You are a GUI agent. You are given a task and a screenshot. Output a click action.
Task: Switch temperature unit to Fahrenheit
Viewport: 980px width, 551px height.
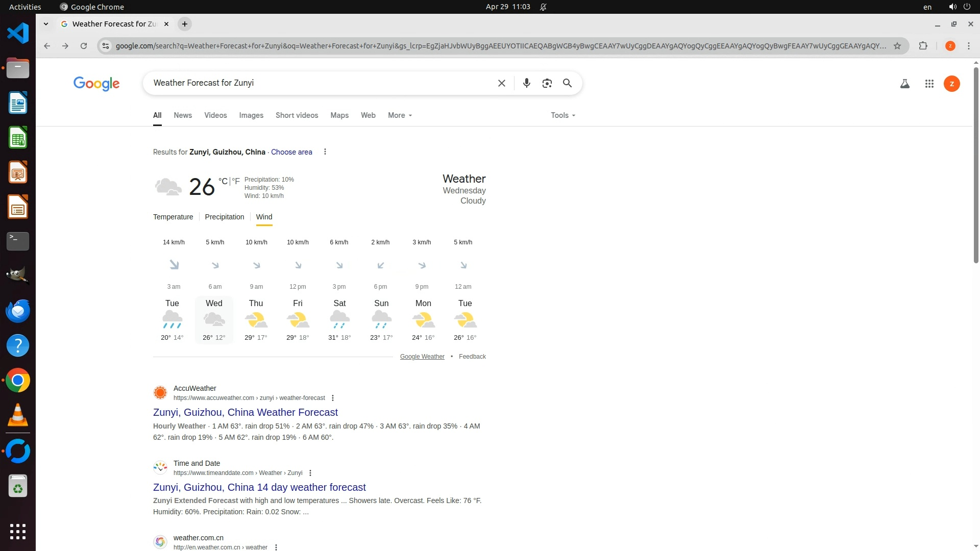tap(236, 181)
